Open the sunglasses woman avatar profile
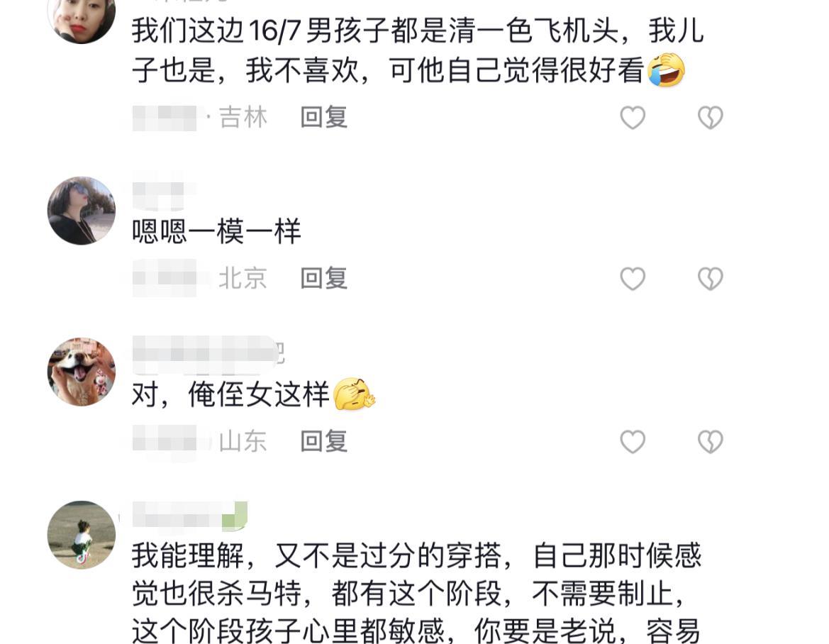 [82, 211]
